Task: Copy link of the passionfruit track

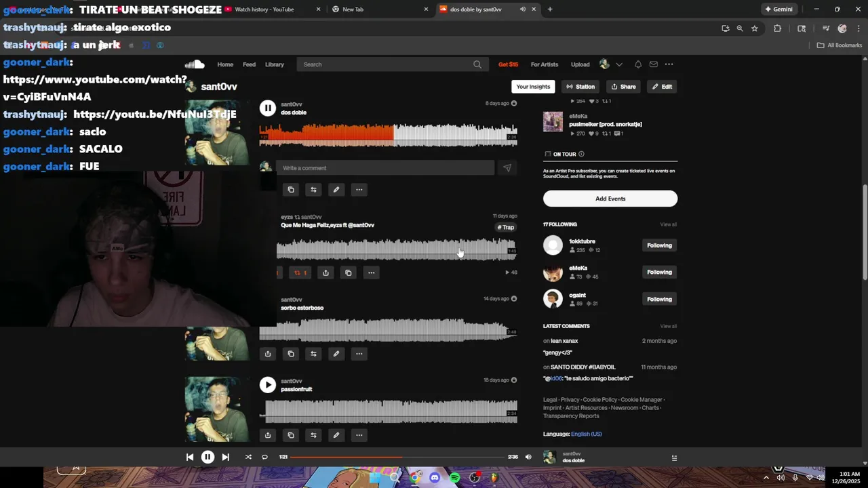Action: [291, 435]
